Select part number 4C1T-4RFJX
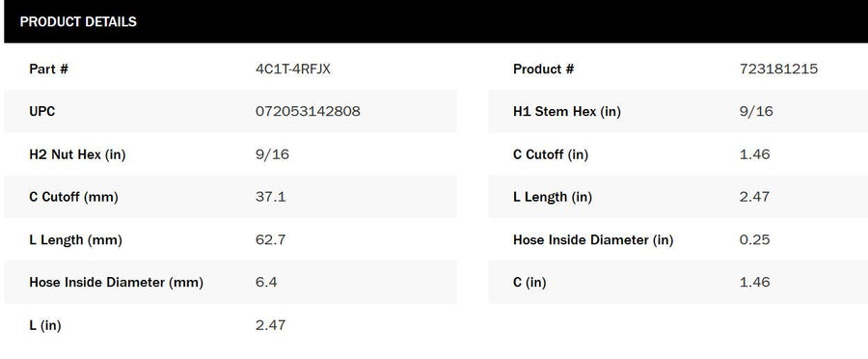 pyautogui.click(x=293, y=69)
